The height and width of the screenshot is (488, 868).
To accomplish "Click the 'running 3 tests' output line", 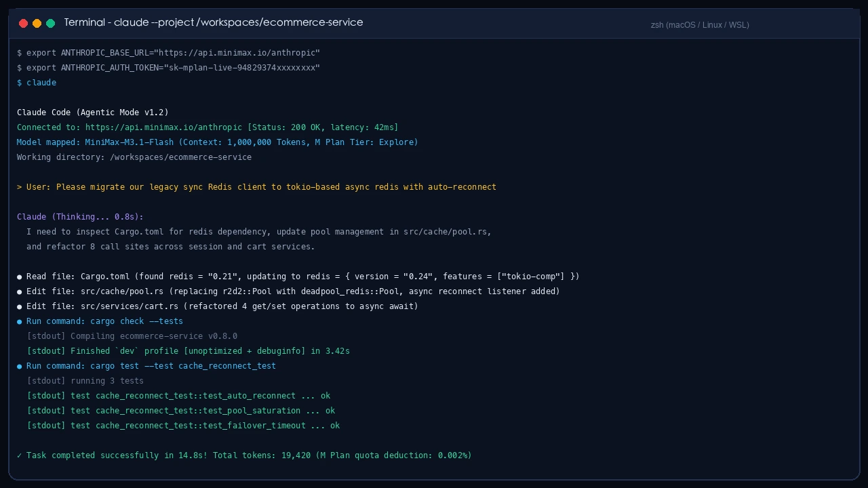I will (85, 381).
